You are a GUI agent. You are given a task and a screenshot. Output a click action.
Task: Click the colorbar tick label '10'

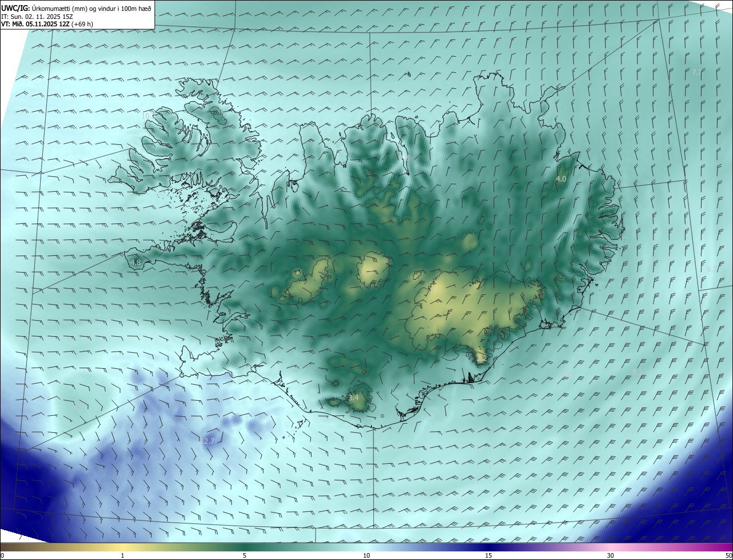(366, 555)
